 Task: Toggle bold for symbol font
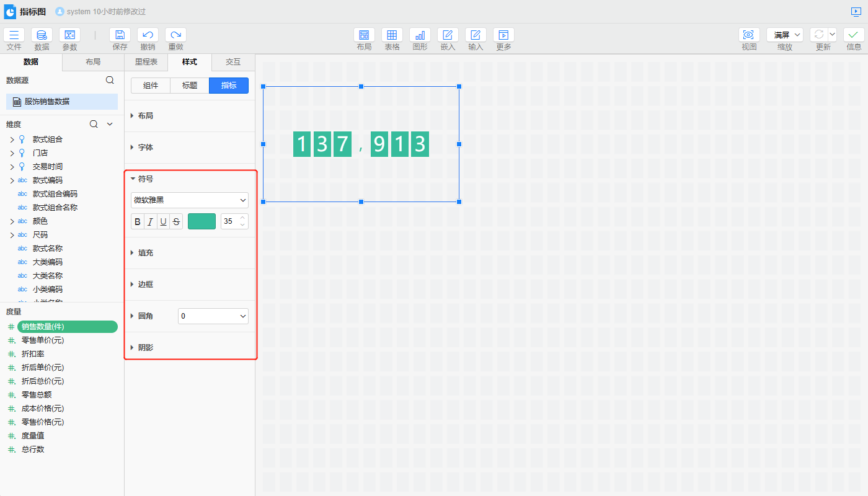click(x=138, y=222)
